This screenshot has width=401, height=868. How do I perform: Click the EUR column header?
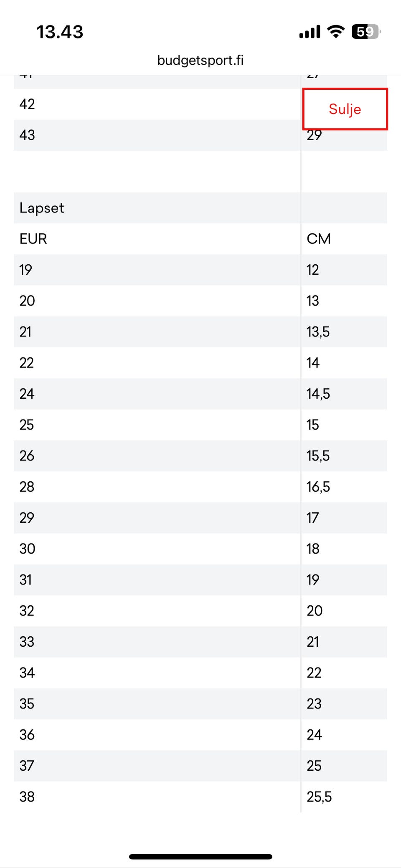(x=33, y=239)
